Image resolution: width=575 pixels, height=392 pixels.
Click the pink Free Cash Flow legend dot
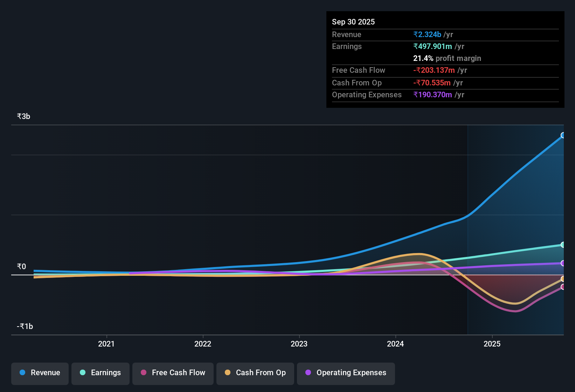[x=143, y=373]
